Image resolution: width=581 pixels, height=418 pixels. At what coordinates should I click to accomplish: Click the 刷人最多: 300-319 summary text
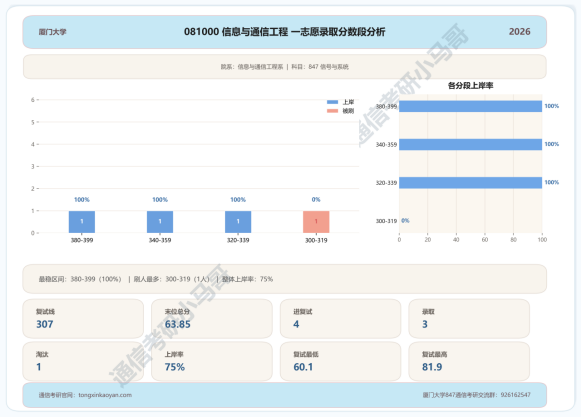click(x=172, y=279)
